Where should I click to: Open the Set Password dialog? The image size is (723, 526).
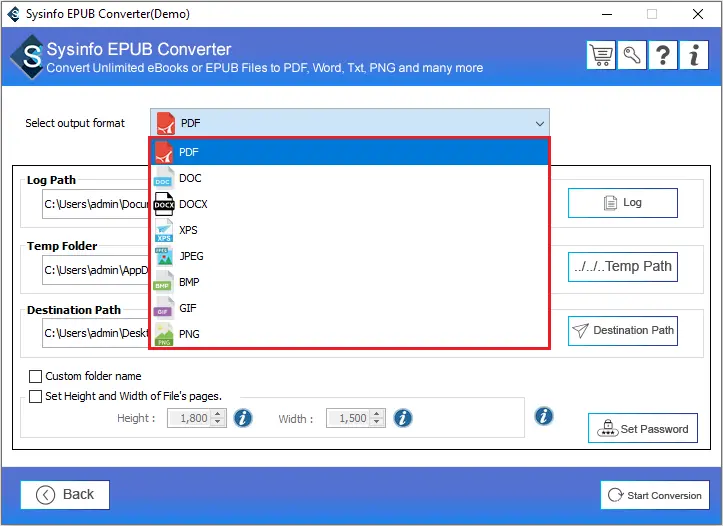coord(643,428)
